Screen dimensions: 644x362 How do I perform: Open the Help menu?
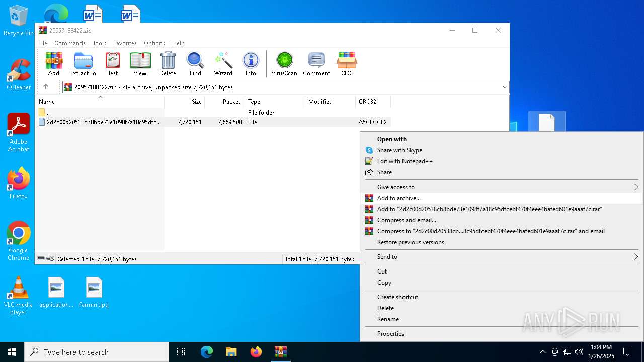(x=178, y=43)
